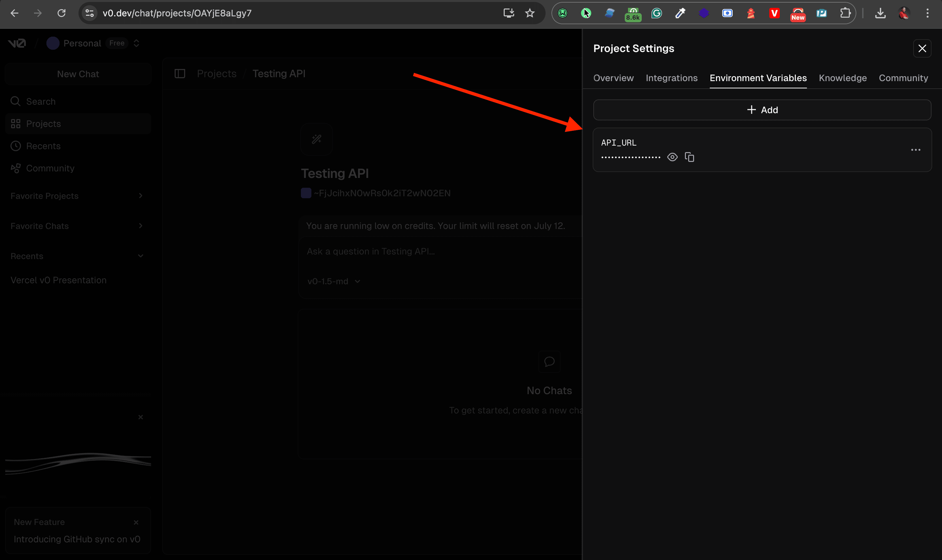Go back in browser history
Viewport: 942px width, 560px height.
click(14, 13)
